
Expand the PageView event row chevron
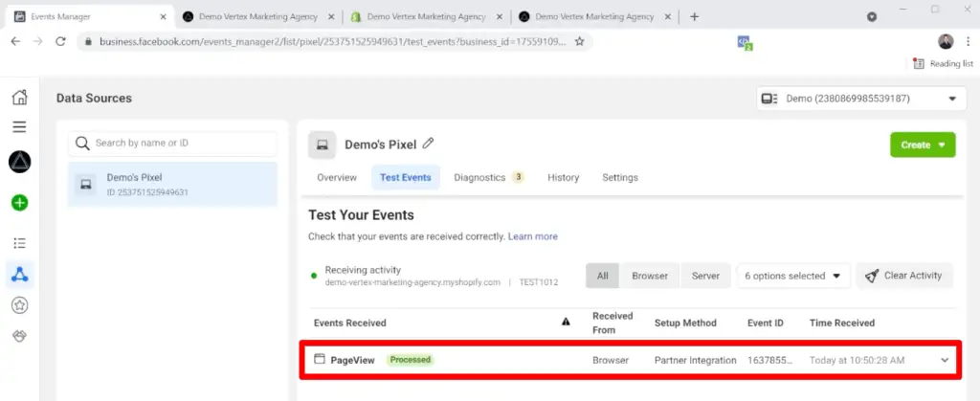click(x=946, y=360)
